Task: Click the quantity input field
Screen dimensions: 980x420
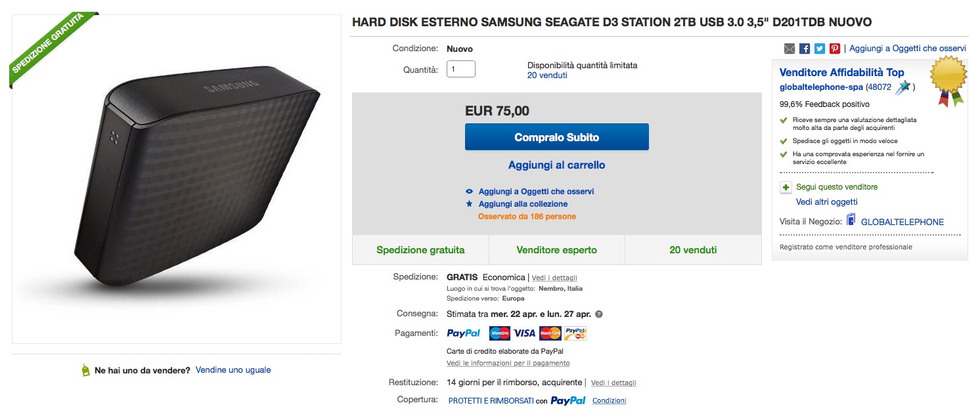Action: point(460,69)
